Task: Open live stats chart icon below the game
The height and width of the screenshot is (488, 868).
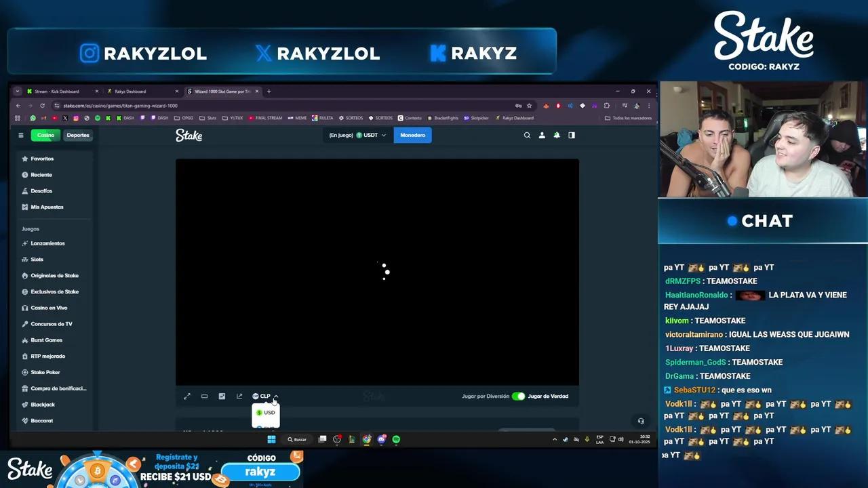Action: (x=222, y=396)
